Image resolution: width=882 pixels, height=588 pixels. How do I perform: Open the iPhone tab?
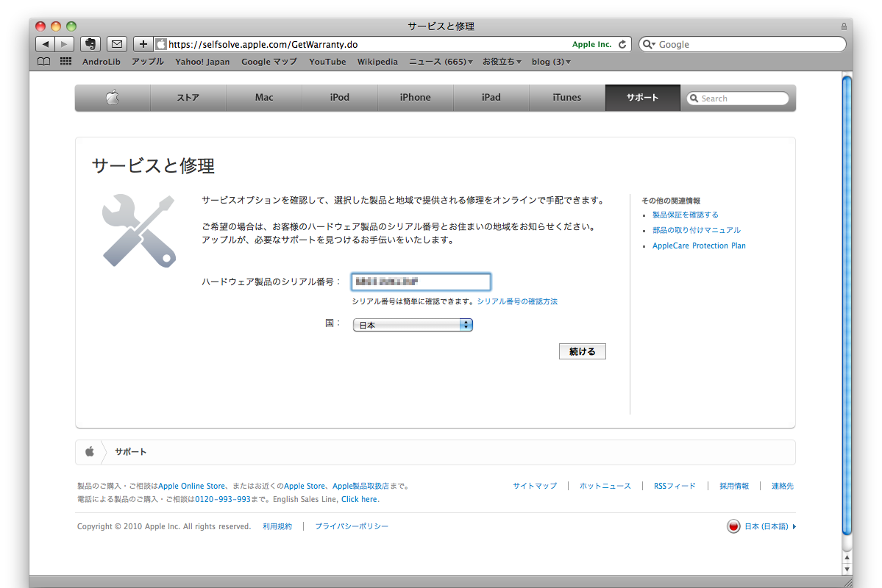coord(415,98)
